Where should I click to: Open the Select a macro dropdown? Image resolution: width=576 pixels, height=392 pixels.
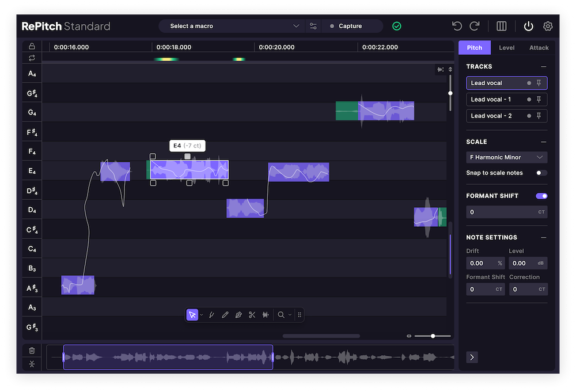[232, 26]
